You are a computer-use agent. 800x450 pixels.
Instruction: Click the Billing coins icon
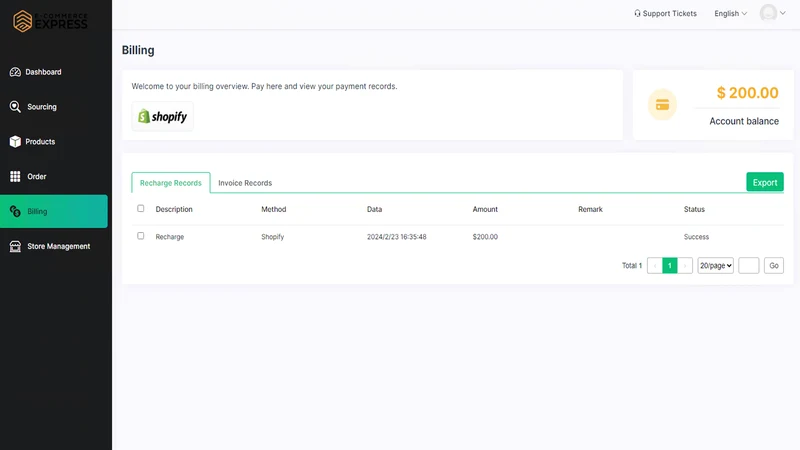(15, 211)
